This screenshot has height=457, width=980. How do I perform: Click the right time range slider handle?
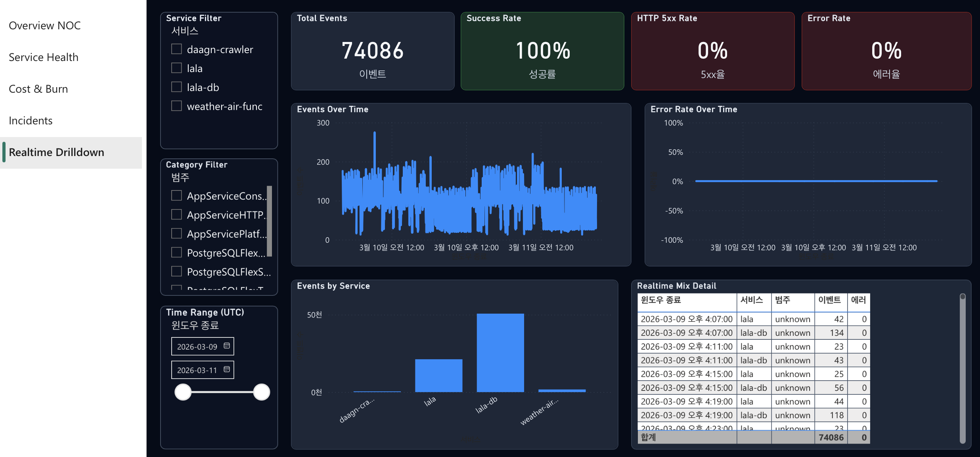point(262,392)
